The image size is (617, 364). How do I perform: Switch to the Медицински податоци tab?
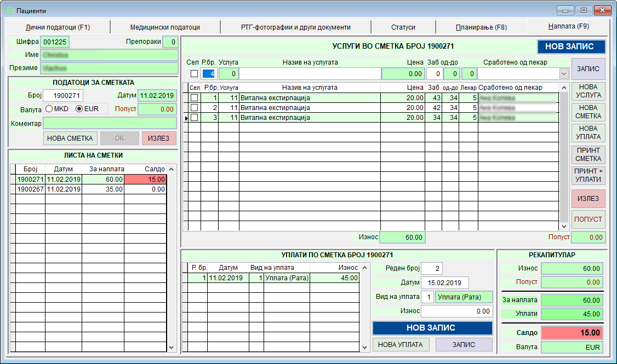click(165, 27)
